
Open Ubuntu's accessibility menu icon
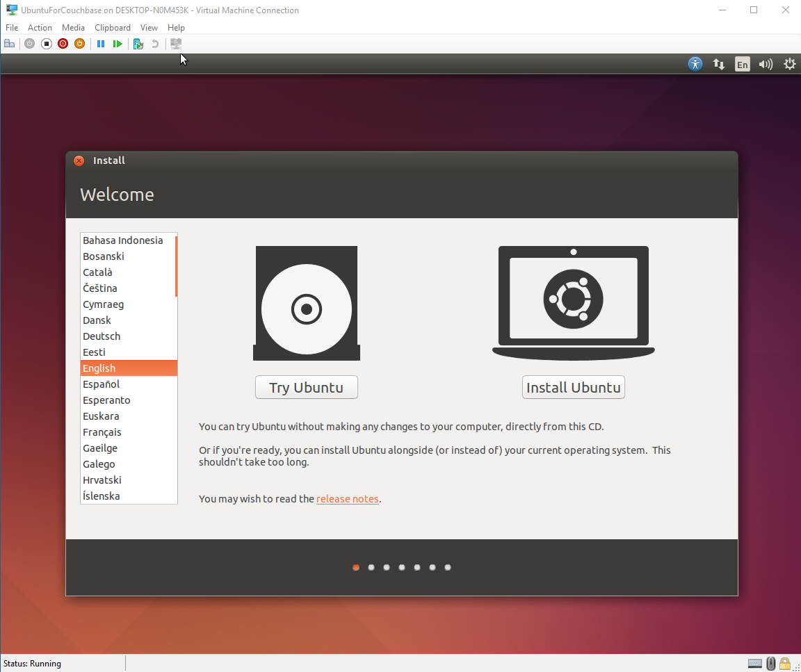point(695,63)
